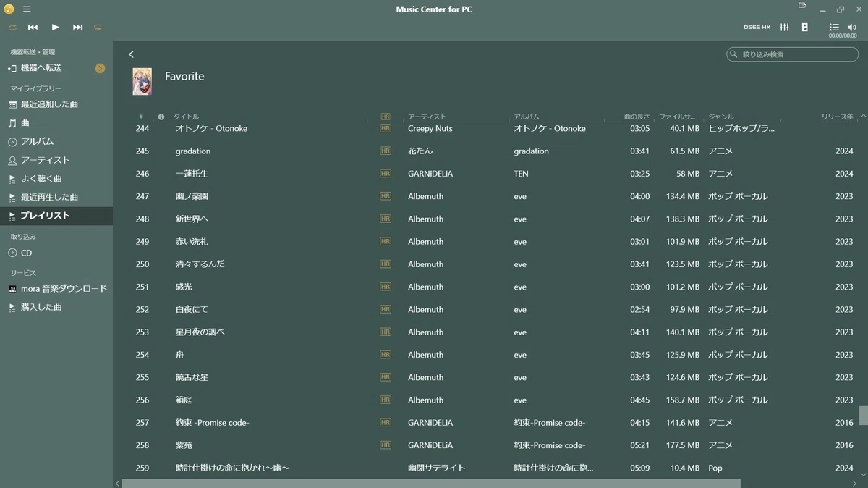
Task: Click HR badge on the 新世界へ row
Action: coord(386,219)
